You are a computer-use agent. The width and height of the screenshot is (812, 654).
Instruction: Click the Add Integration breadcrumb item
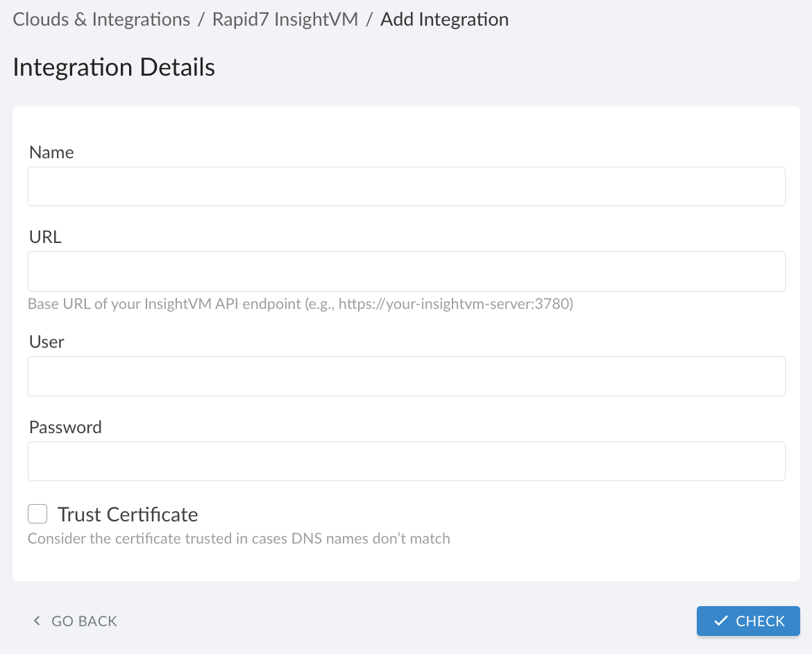(x=444, y=19)
